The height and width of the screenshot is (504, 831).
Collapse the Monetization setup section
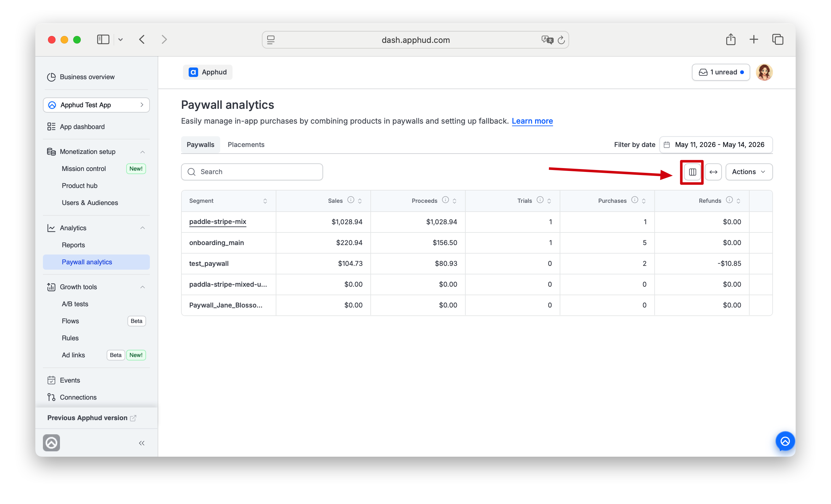click(x=142, y=152)
